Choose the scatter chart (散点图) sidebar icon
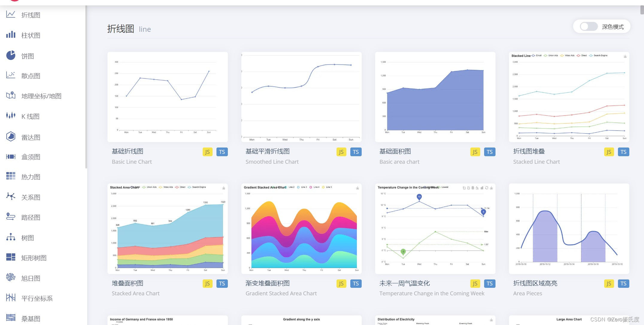Screen dimensions: 644x325 pos(11,75)
